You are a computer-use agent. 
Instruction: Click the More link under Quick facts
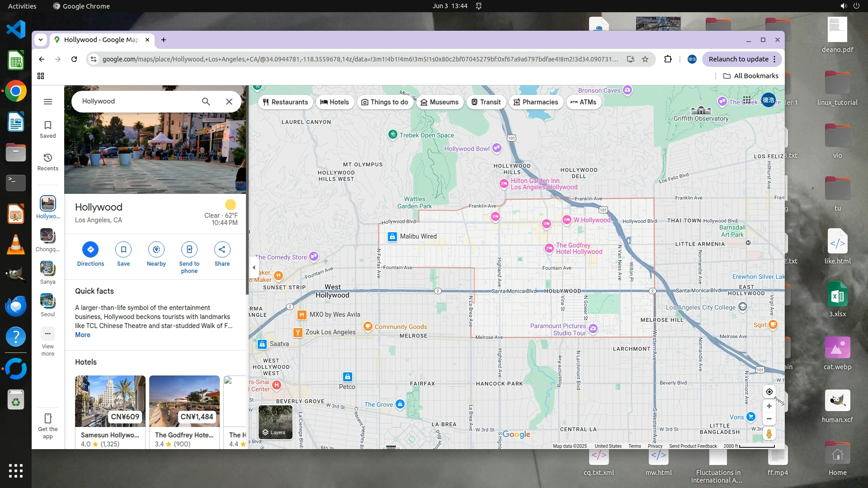(x=83, y=335)
